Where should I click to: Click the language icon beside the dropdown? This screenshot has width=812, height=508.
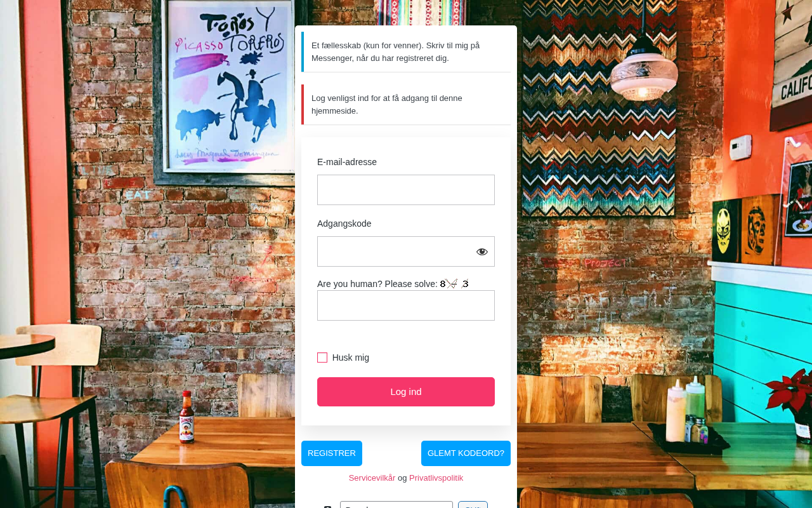(328, 506)
